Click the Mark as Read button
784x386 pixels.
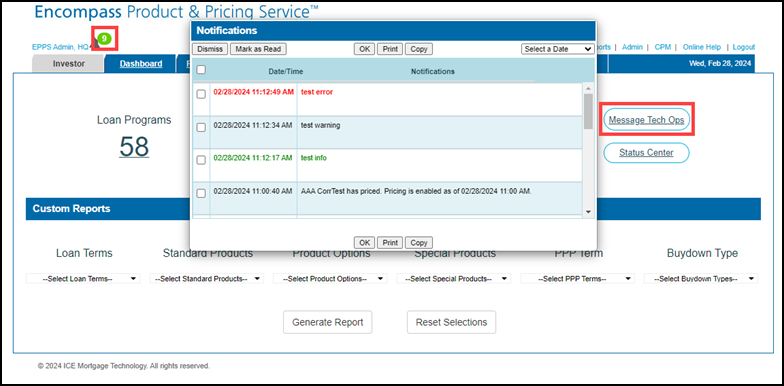click(258, 49)
